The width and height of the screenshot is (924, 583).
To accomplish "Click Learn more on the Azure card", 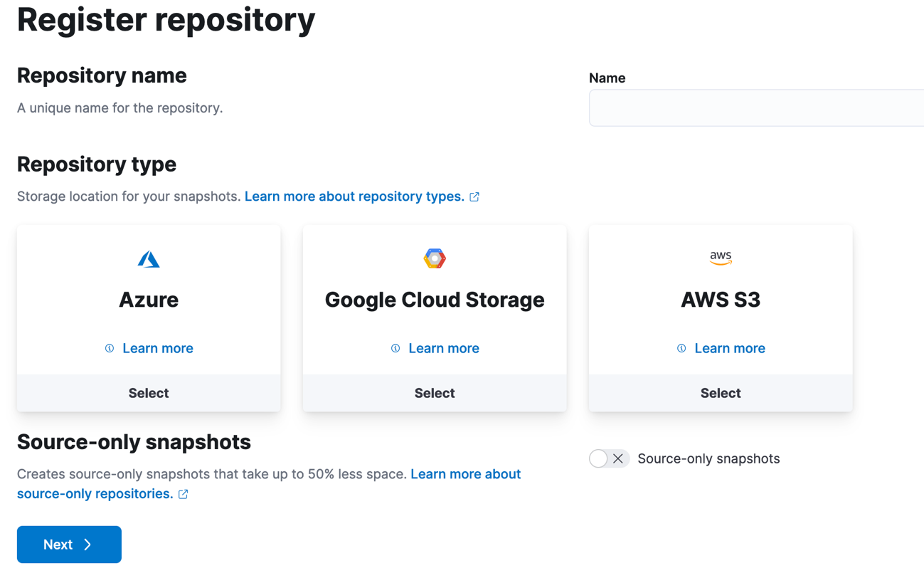I will pyautogui.click(x=157, y=348).
